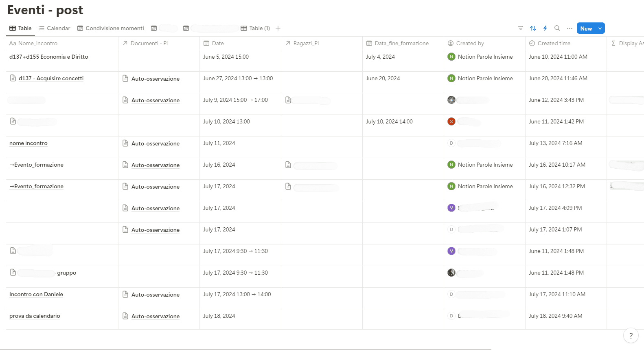Open Auto-osservazione link in prova da calendario row

click(x=156, y=316)
